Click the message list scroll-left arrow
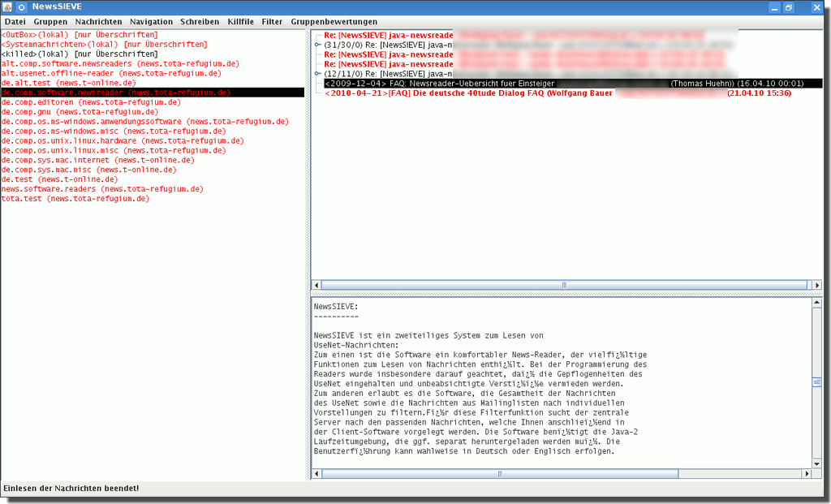 [x=317, y=285]
